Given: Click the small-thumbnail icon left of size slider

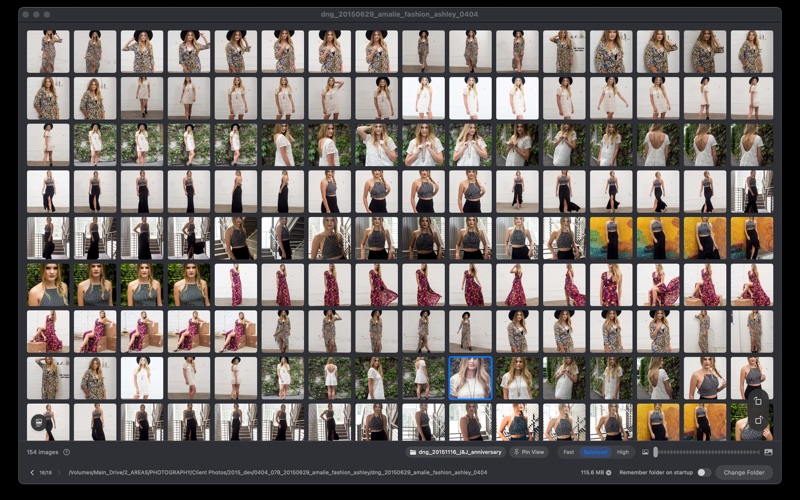Looking at the screenshot, I should [x=645, y=452].
